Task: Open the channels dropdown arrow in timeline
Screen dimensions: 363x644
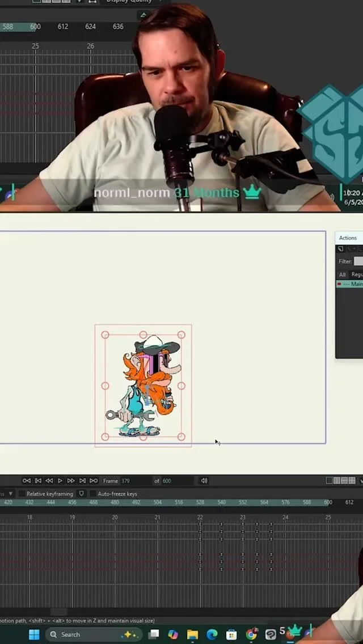Action: [x=11, y=494]
